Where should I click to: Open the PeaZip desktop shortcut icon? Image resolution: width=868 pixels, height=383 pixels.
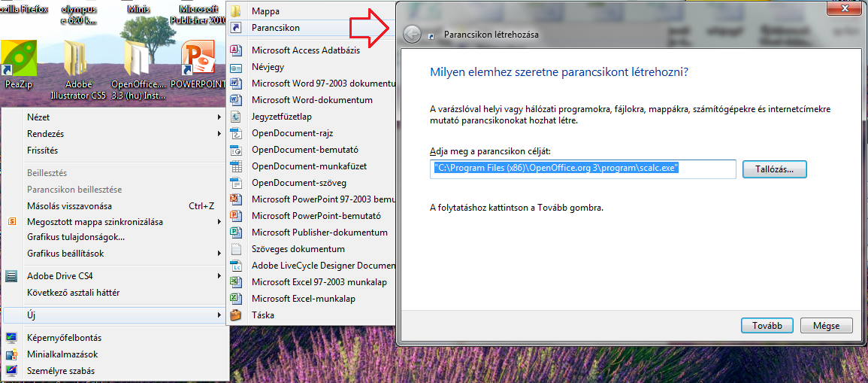pos(20,58)
